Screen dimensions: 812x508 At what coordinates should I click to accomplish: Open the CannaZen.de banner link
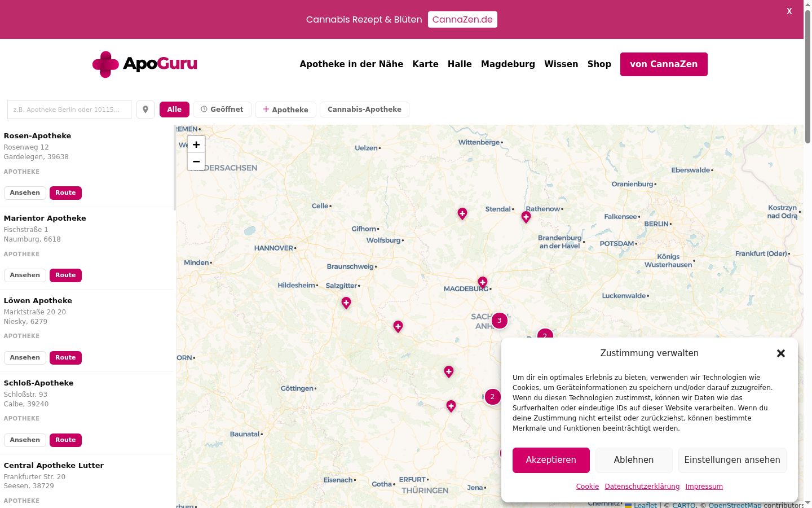(x=462, y=19)
